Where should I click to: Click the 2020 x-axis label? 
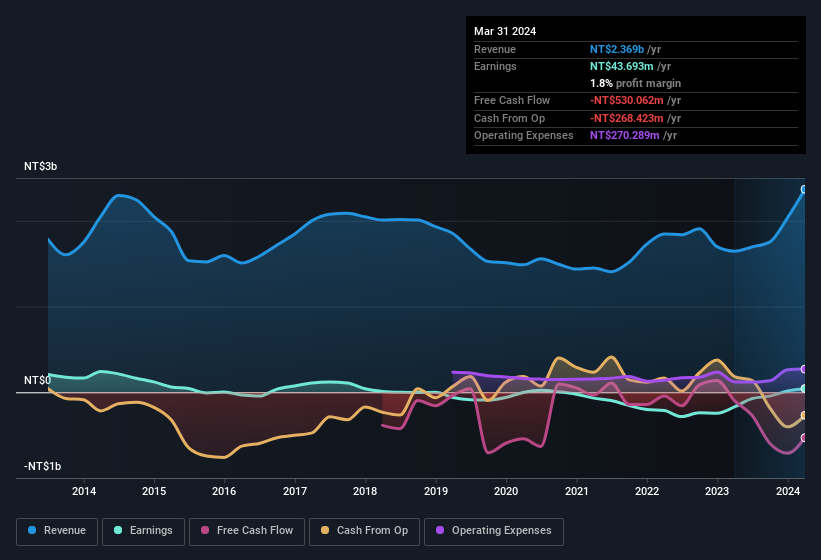coord(506,491)
